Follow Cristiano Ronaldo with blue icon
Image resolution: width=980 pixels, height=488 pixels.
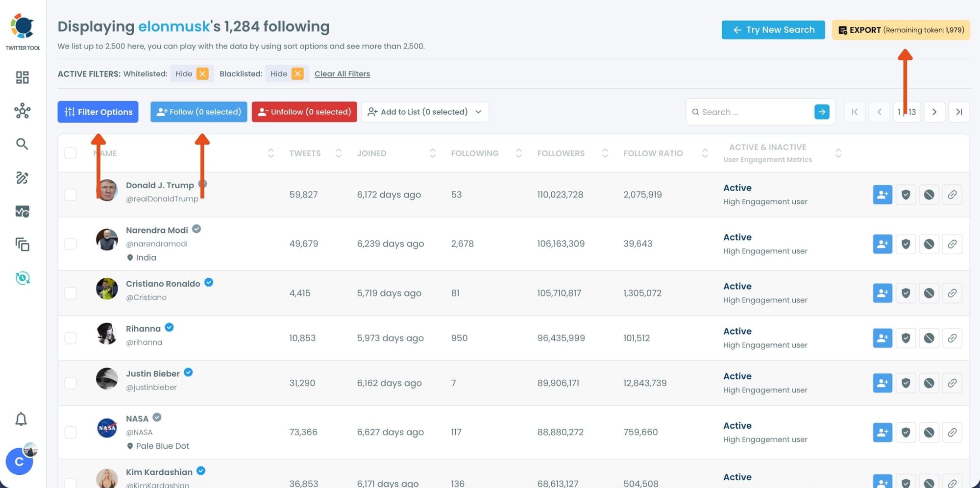point(882,293)
